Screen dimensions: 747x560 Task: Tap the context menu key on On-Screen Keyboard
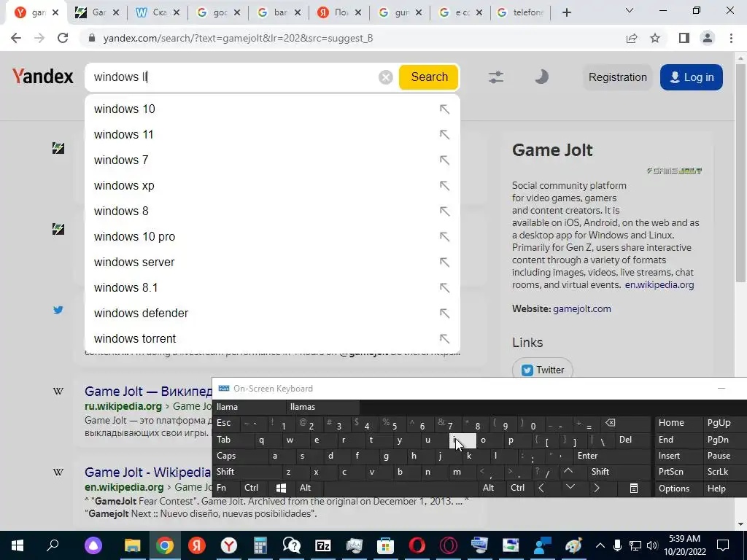pyautogui.click(x=634, y=488)
